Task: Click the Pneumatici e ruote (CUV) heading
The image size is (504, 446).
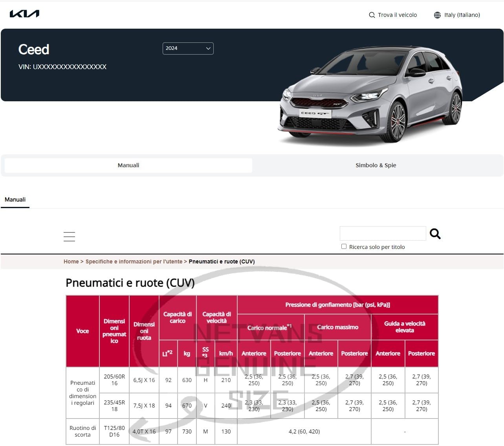Action: [130, 283]
